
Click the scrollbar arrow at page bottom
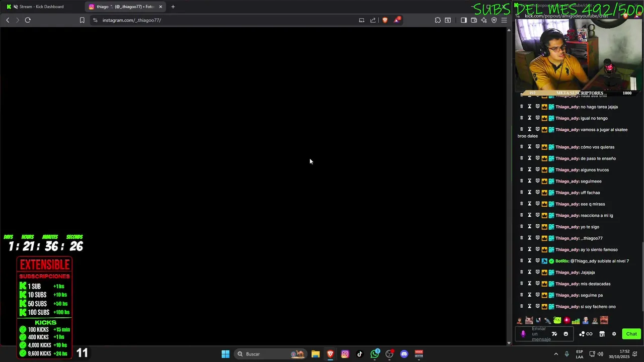click(509, 343)
